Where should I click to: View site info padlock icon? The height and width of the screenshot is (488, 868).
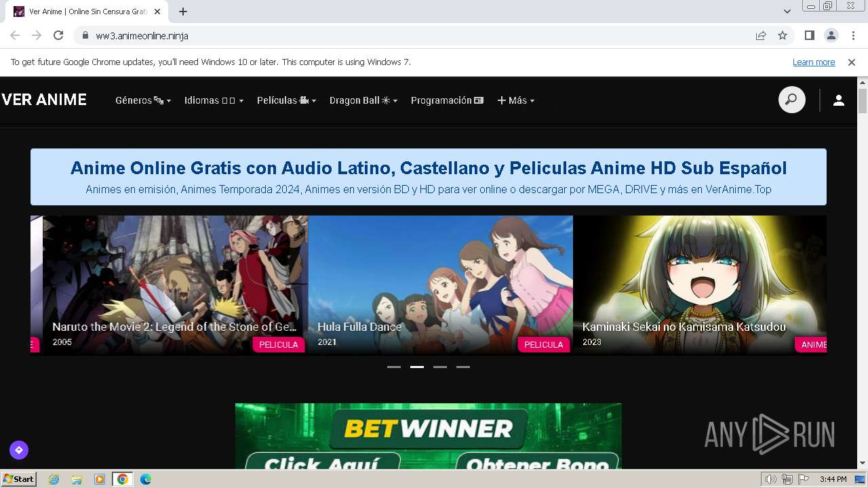click(85, 35)
